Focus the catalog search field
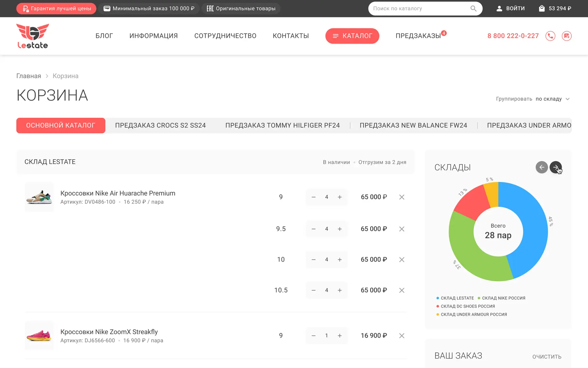The height and width of the screenshot is (368, 588). point(420,9)
